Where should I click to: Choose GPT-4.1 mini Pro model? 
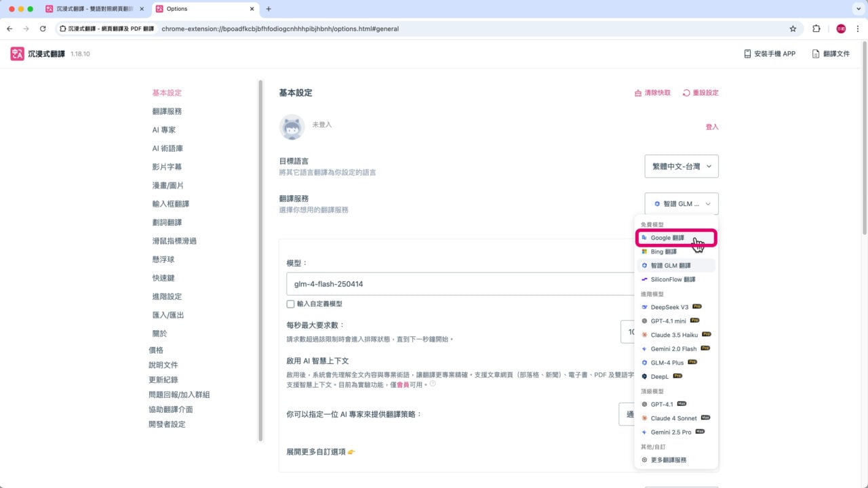(677, 321)
